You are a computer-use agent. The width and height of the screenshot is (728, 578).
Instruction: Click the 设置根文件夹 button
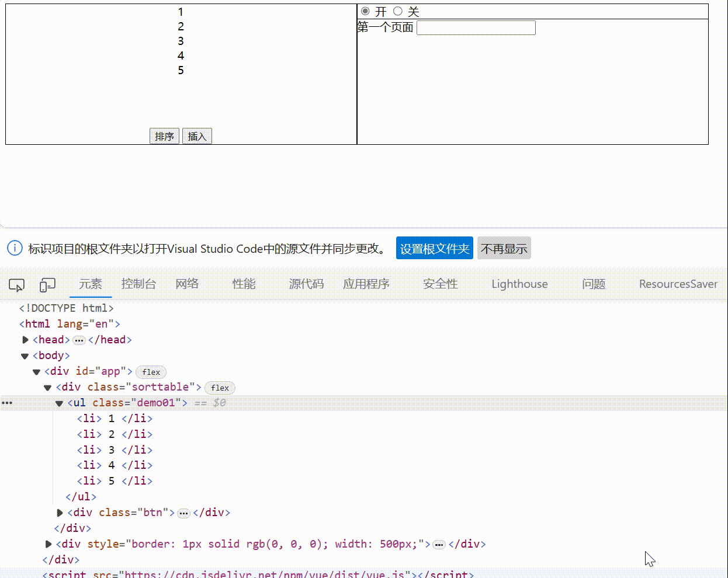click(435, 248)
